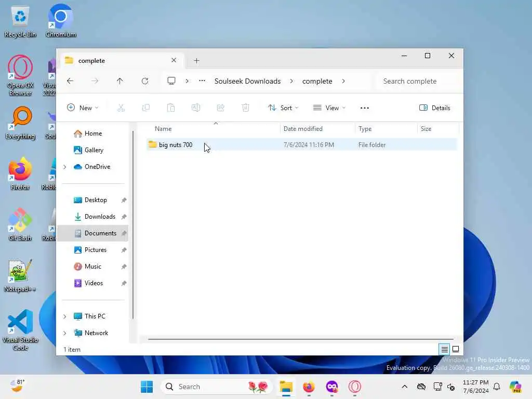Toggle the Details pane

pos(435,108)
